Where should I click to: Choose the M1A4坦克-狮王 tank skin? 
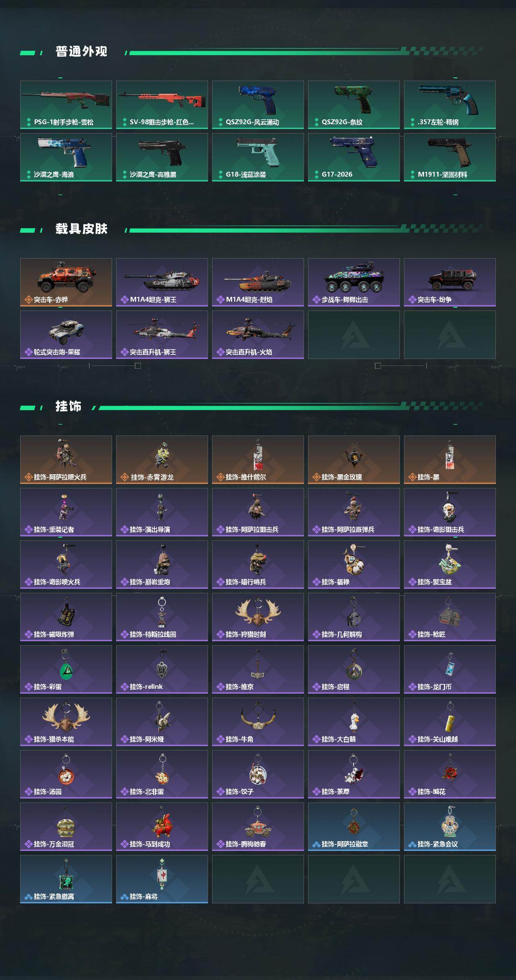162,282
